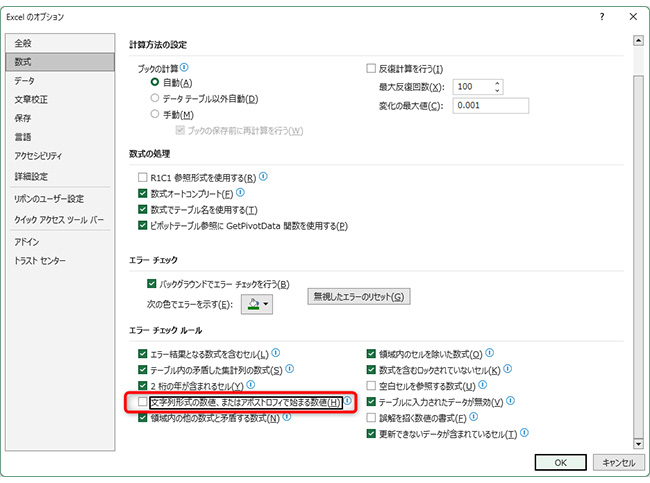Click info icon beside R1C1 参照形式を使用する
Viewport: 650px width, 483px height.
tap(263, 177)
